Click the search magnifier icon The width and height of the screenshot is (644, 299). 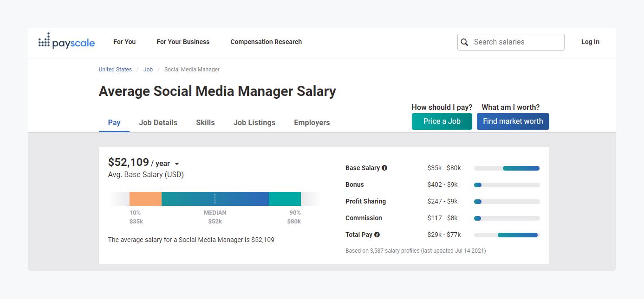(x=464, y=42)
